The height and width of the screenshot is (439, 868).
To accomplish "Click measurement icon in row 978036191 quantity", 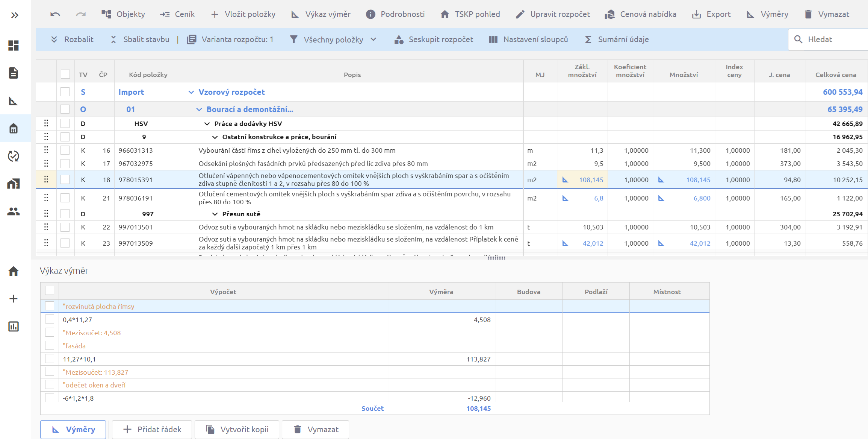I will [x=661, y=198].
